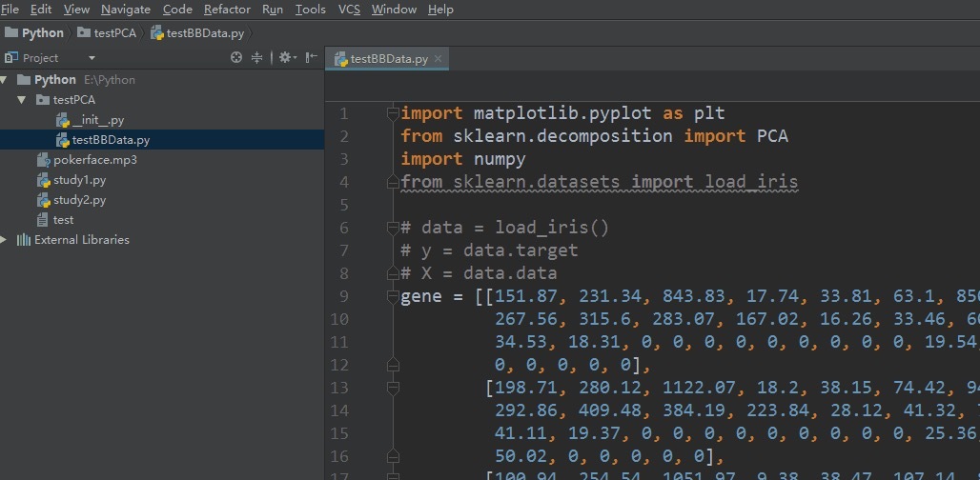Open the VCS menu
The image size is (980, 480).
click(349, 10)
